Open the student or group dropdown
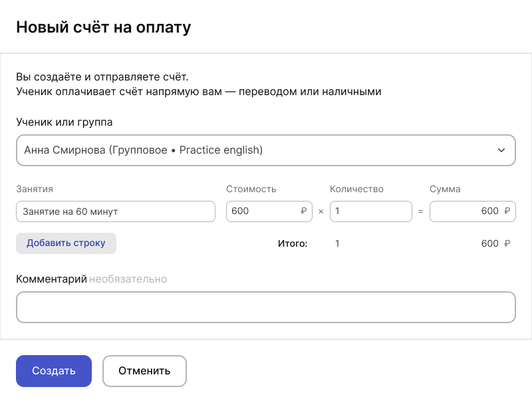This screenshot has width=532, height=403. pos(266,150)
